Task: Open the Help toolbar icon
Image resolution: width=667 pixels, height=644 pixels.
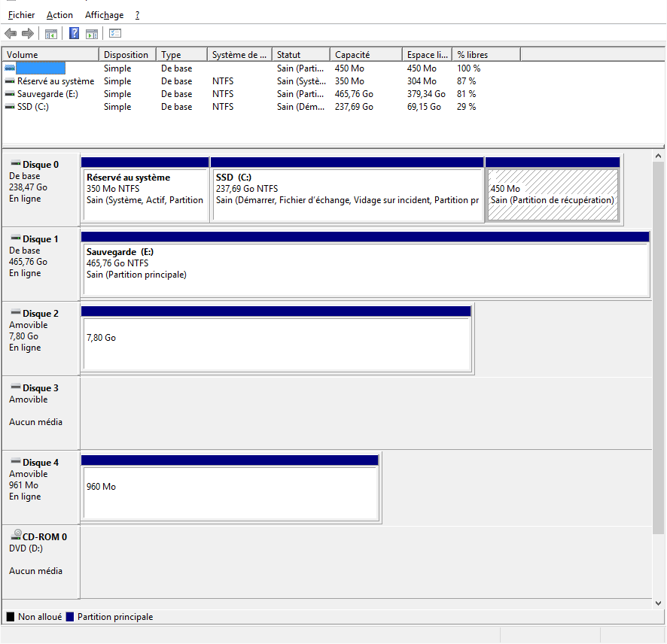Action: [74, 33]
